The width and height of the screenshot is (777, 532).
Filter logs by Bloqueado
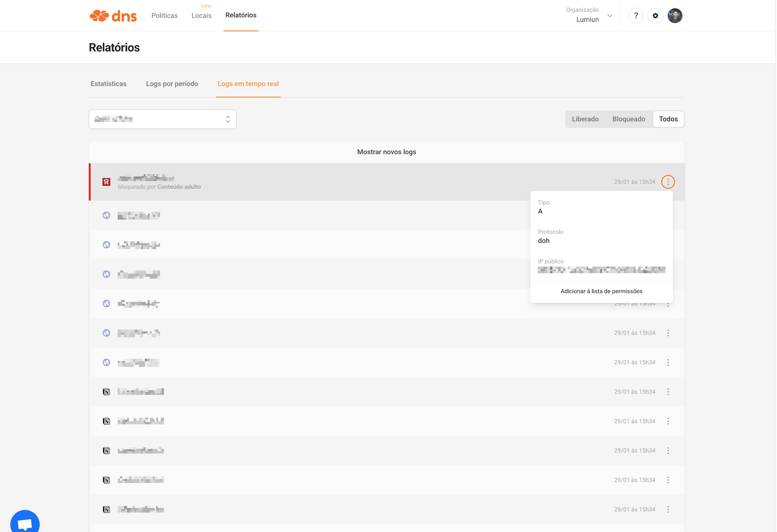(629, 119)
